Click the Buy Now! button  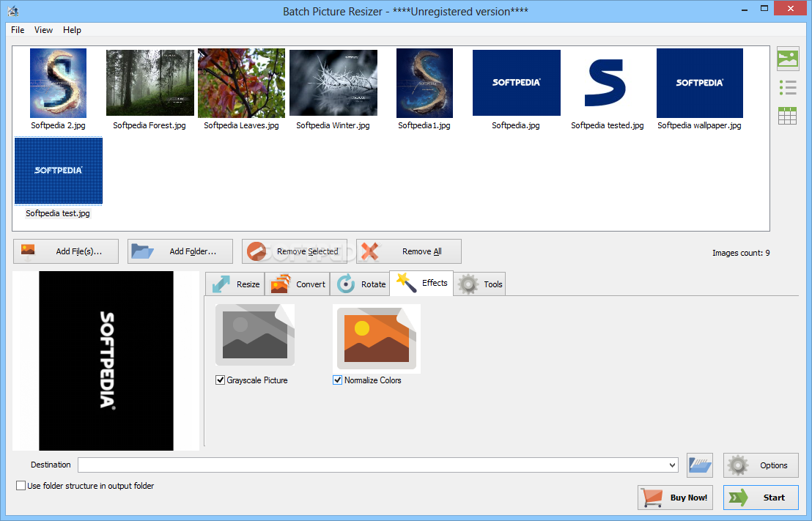675,498
